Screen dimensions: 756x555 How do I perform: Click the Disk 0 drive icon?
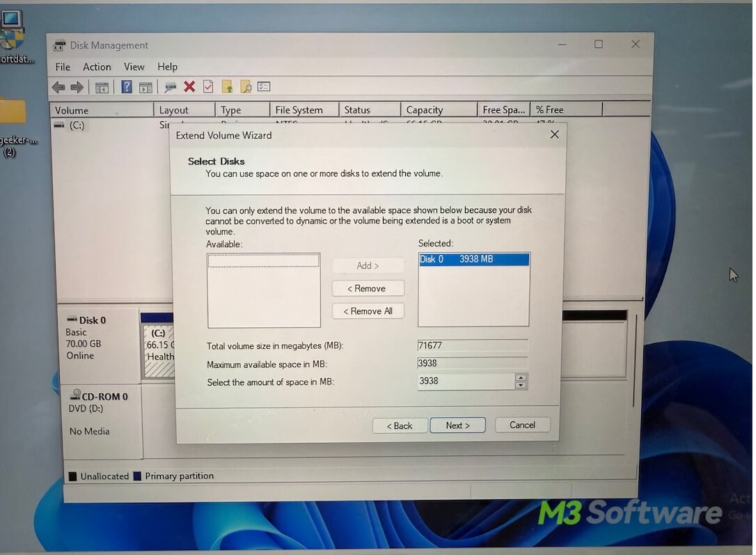pos(72,319)
